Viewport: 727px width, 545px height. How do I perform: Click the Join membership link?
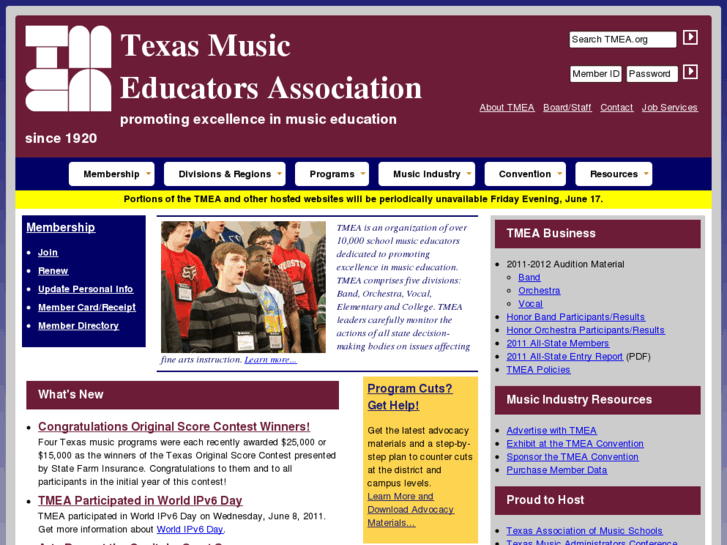(48, 252)
